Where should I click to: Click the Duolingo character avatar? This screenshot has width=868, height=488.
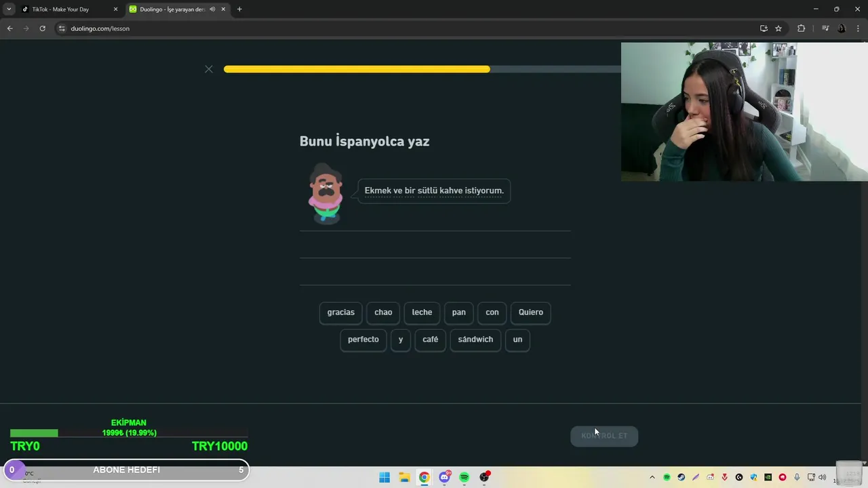click(325, 194)
